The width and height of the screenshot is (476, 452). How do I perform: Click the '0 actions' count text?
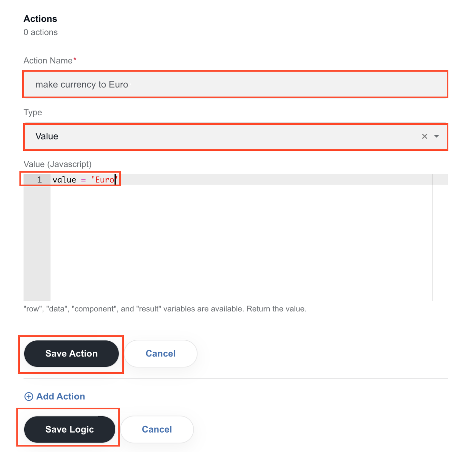pos(41,32)
